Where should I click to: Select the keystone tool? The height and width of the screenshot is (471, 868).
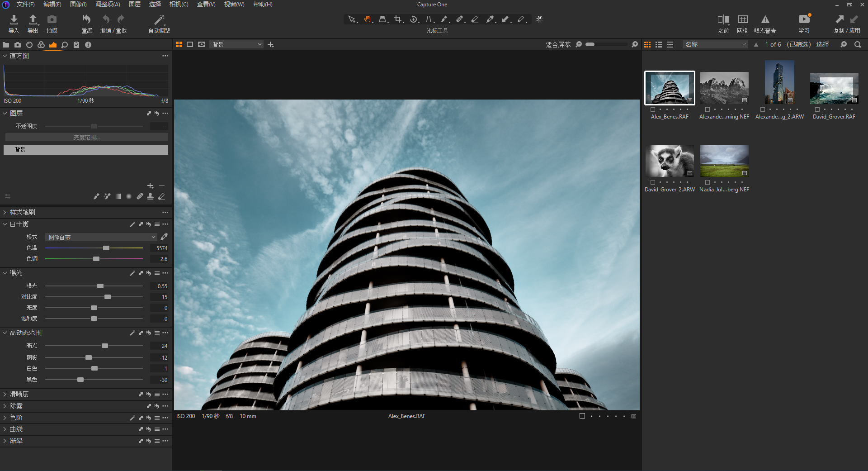coord(429,19)
